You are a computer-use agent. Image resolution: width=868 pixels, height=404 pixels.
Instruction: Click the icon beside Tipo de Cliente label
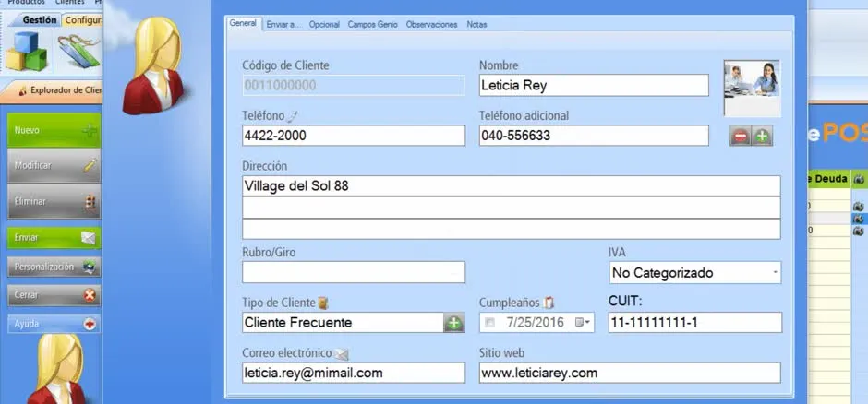(x=323, y=303)
